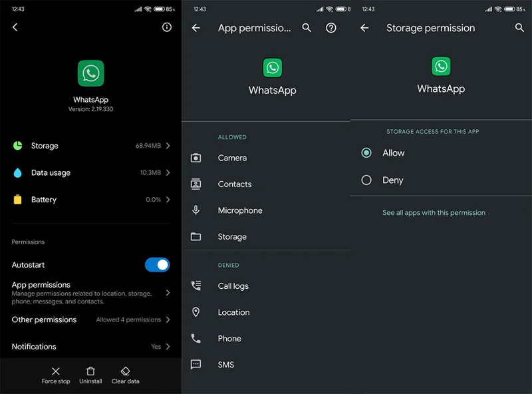Tap Version: 2.19.330 text

(x=90, y=109)
